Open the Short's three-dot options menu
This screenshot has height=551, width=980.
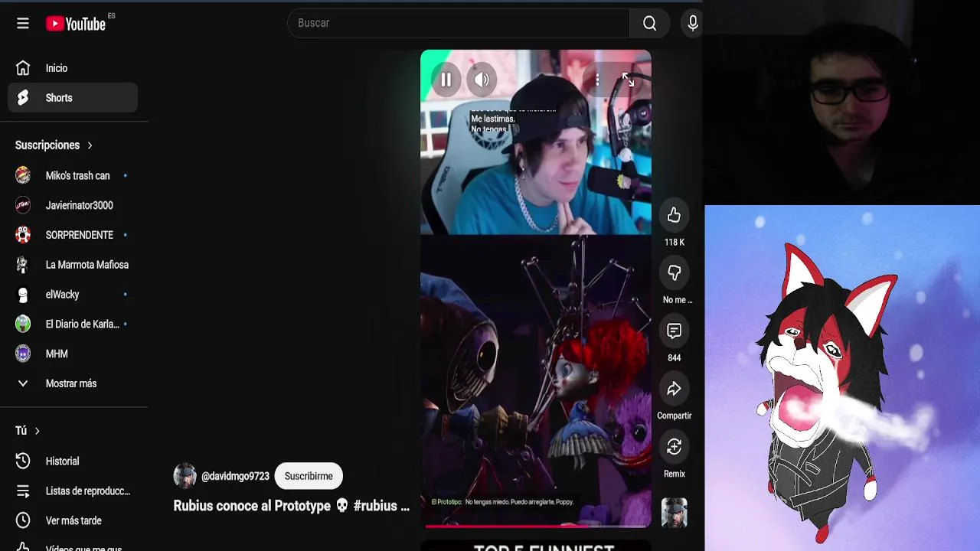click(x=597, y=80)
